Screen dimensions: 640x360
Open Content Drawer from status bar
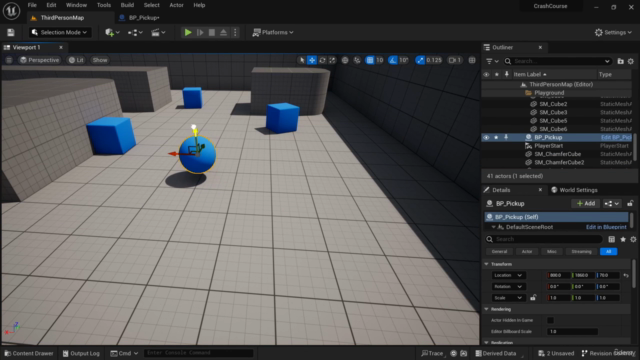(29, 353)
